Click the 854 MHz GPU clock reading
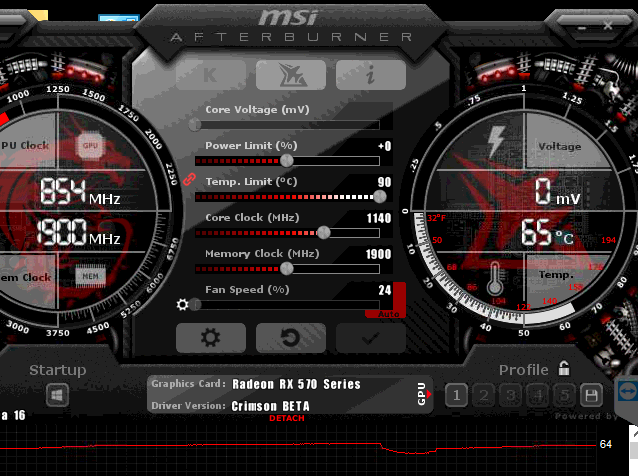638x476 pixels. [80, 191]
